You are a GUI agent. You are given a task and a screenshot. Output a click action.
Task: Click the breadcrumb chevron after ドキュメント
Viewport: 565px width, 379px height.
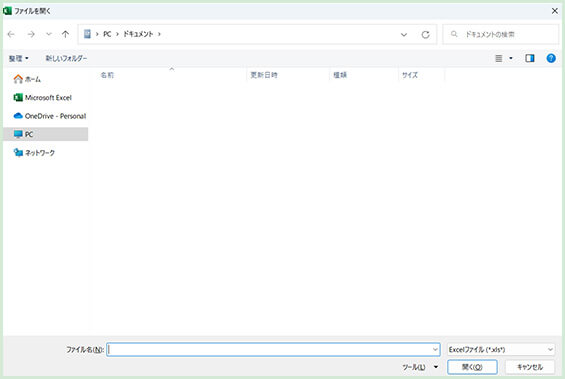coord(159,35)
